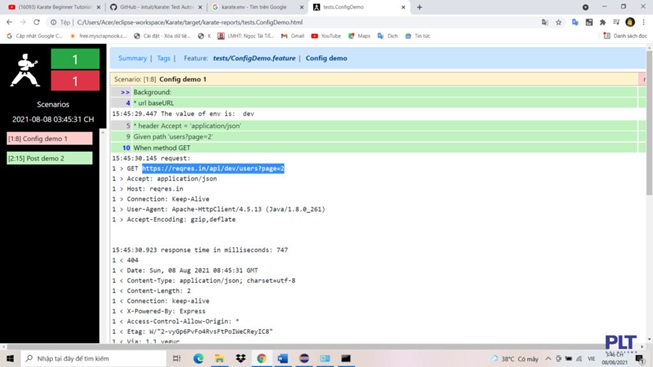Click the page's horizontal scrollbar
Screen dimensions: 653x367
click(x=323, y=347)
